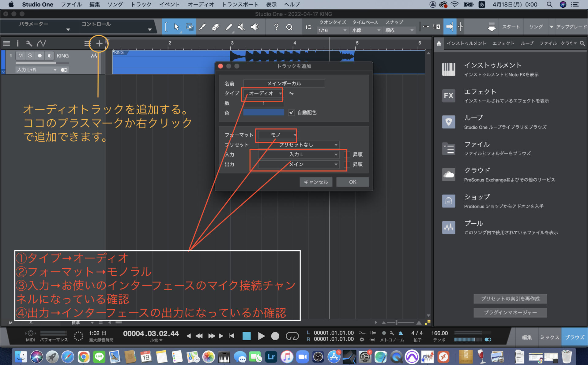Arm record on the KING track
The image size is (588, 365).
click(x=40, y=56)
